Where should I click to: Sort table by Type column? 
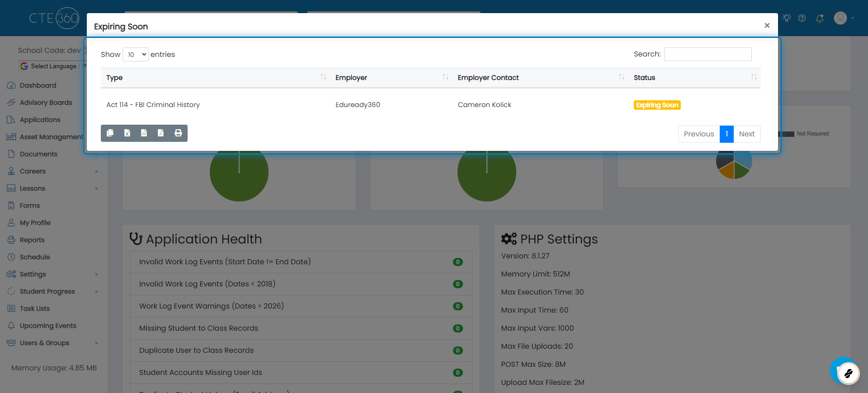click(x=215, y=78)
